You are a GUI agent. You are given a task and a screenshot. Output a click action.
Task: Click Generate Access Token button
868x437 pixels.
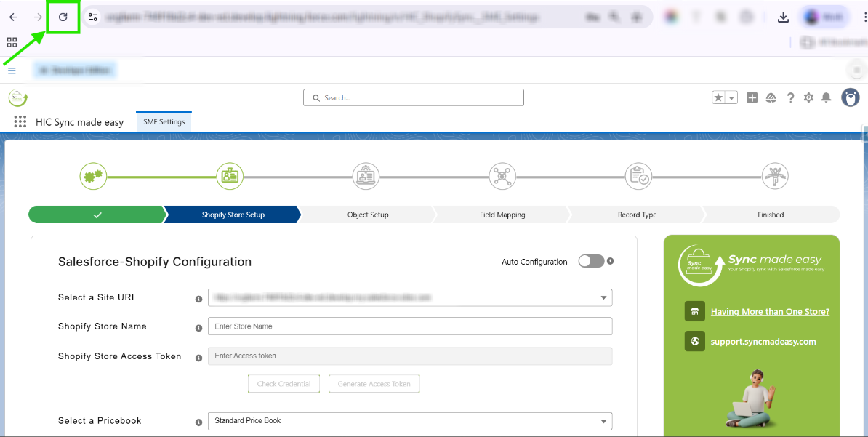click(374, 384)
